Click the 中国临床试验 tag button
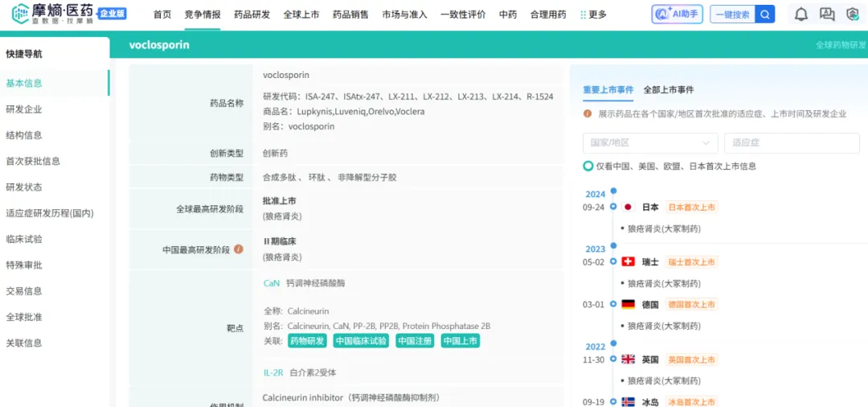This screenshot has width=868, height=407. pyautogui.click(x=360, y=340)
